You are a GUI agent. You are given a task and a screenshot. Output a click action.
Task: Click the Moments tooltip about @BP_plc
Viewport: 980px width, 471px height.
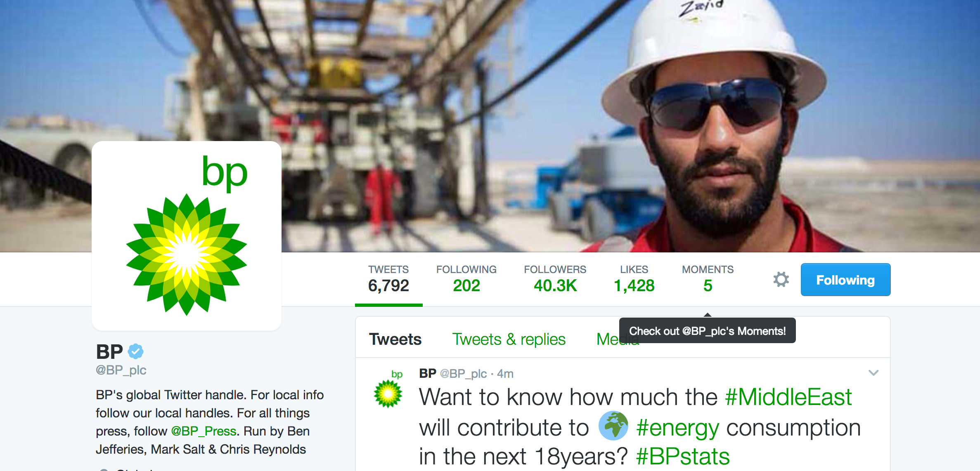click(x=707, y=331)
